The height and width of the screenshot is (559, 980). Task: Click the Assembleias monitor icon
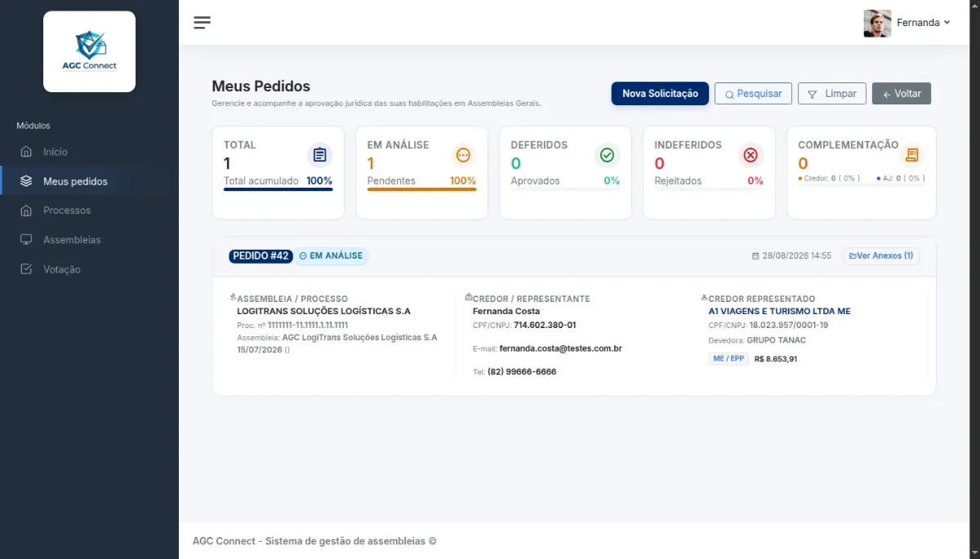pos(26,240)
